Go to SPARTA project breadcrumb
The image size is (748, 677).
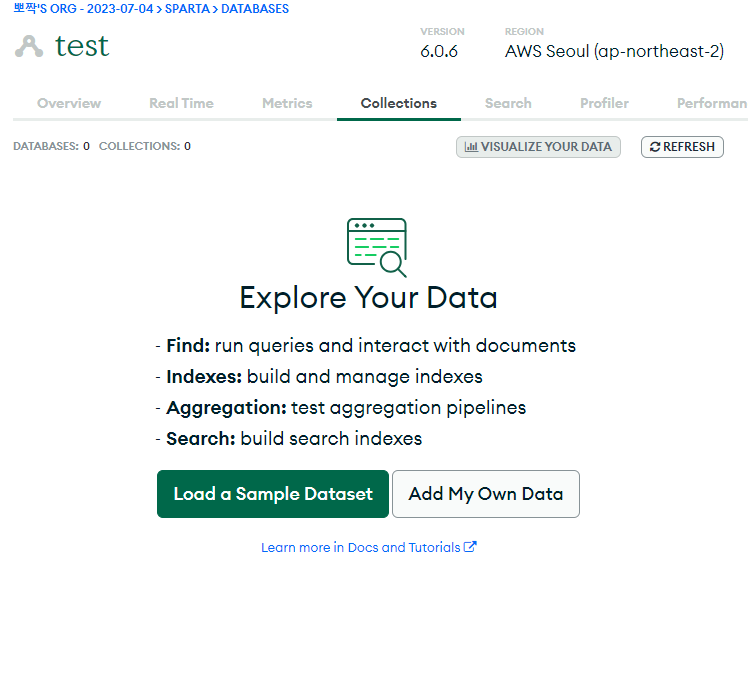point(187,9)
